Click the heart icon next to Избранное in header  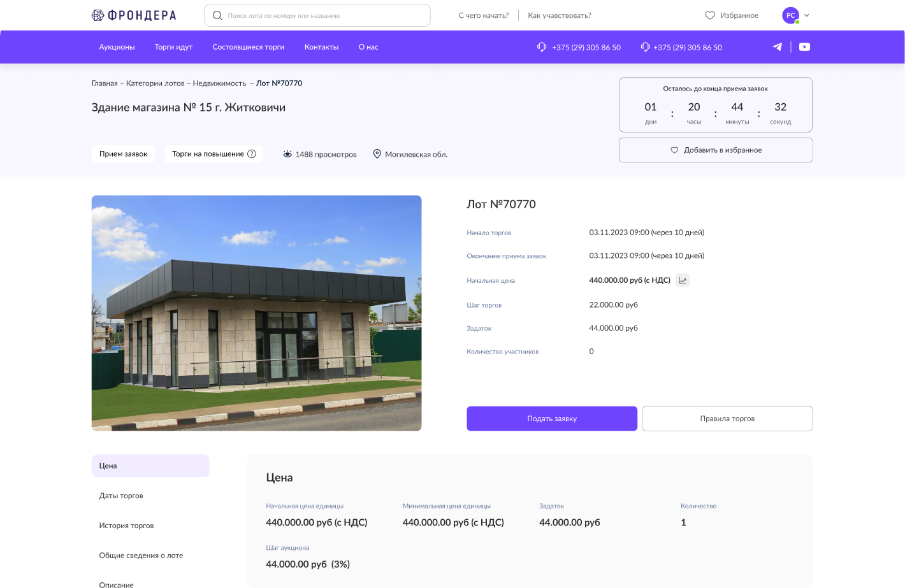click(710, 15)
